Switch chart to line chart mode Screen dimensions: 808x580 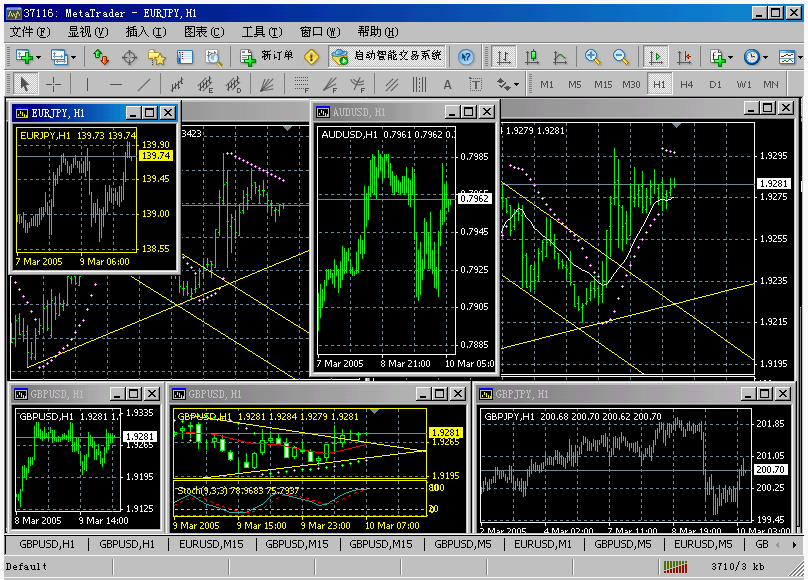[560, 57]
